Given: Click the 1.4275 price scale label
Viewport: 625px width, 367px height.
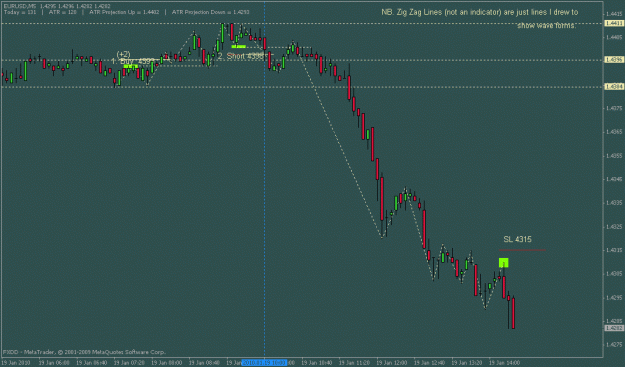Looking at the screenshot, I should [614, 345].
